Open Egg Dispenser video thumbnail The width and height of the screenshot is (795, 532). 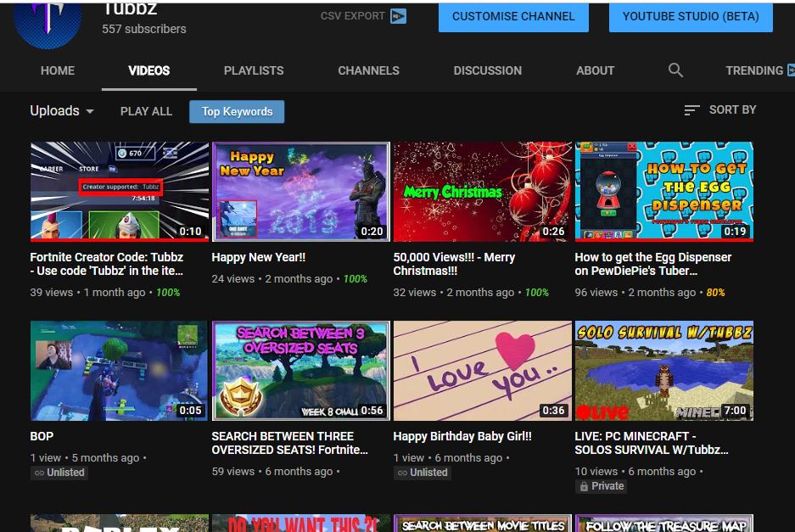click(x=663, y=191)
